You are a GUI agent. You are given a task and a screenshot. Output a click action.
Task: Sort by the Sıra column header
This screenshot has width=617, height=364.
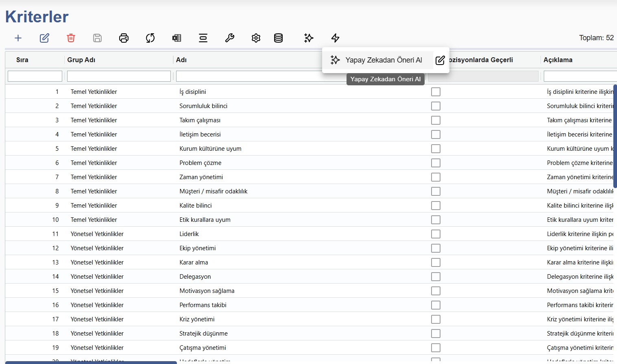[22, 60]
